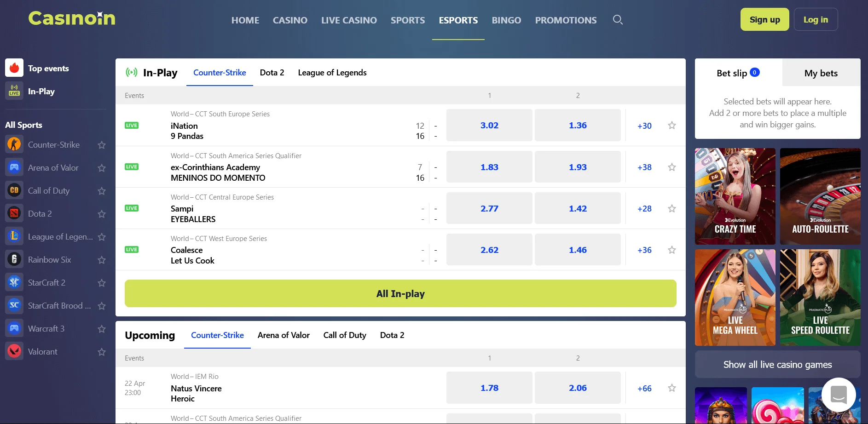Switch In-Play to League of Legends tab
Viewport: 868px width, 424px height.
pos(332,73)
